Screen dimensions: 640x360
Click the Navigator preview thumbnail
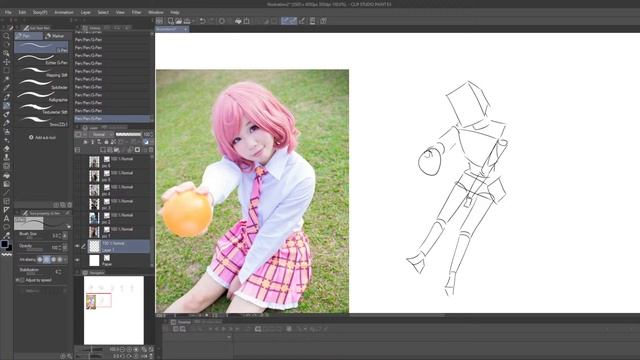click(114, 310)
